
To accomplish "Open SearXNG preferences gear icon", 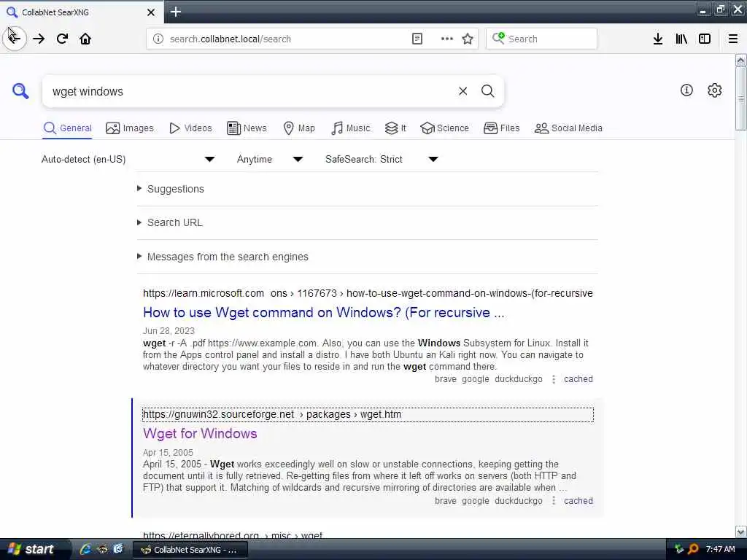I will pyautogui.click(x=715, y=90).
